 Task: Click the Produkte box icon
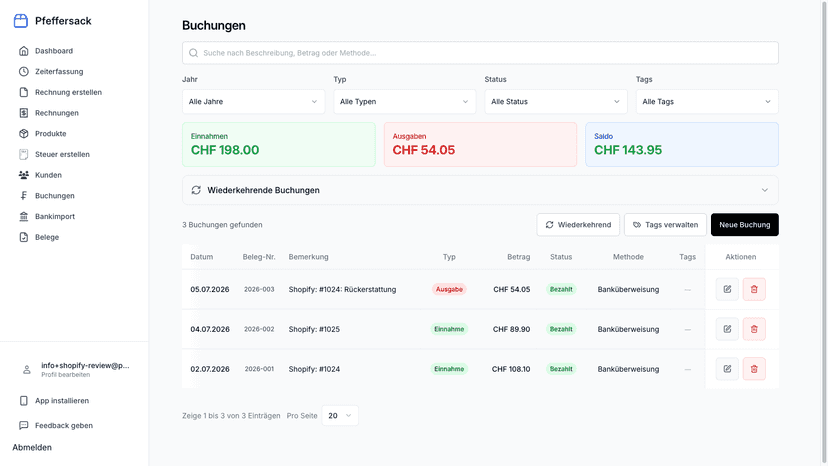(24, 134)
